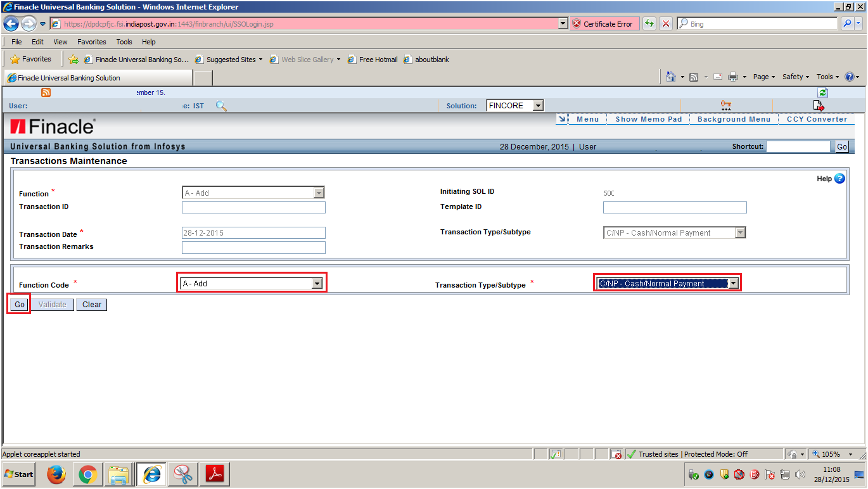Click the blue Help question icon in command bar
The width and height of the screenshot is (868, 489).
point(849,77)
